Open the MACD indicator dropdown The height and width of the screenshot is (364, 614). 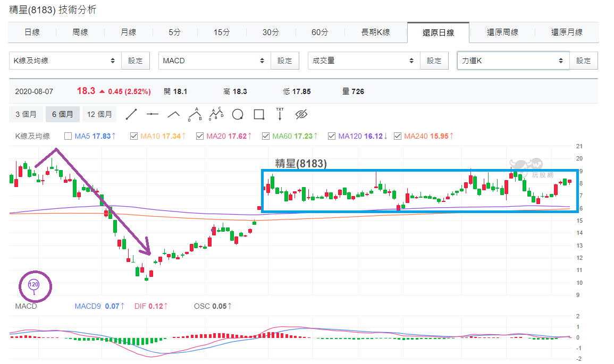coord(215,61)
